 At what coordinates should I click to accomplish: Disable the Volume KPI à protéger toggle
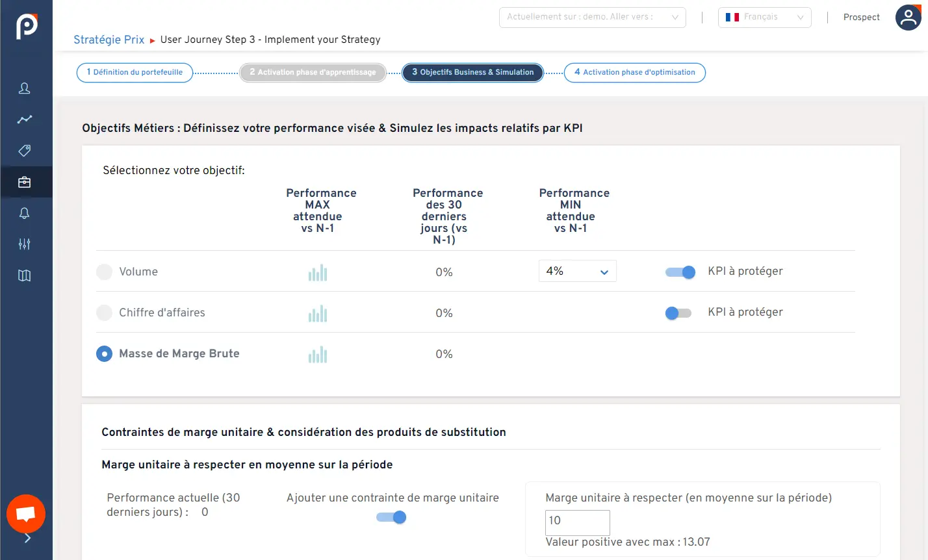(x=680, y=272)
